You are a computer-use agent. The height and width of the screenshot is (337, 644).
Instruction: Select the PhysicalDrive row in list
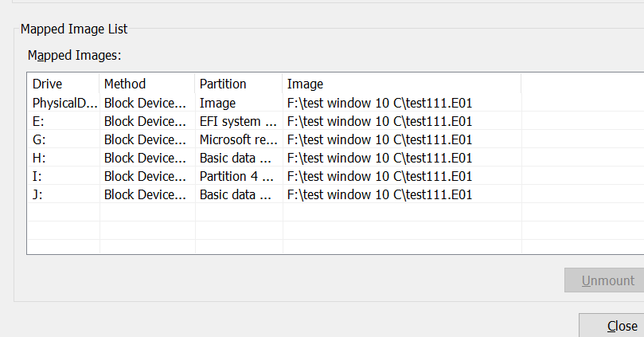(x=64, y=103)
